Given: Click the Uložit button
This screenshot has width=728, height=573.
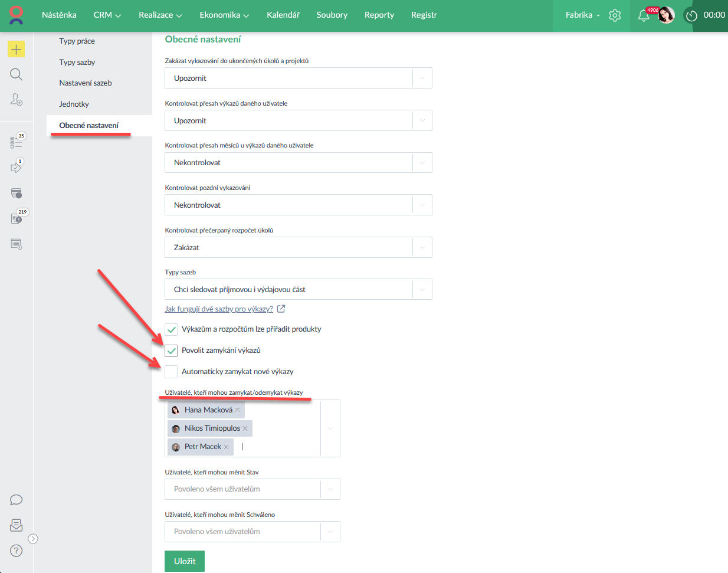Looking at the screenshot, I should pos(184,561).
